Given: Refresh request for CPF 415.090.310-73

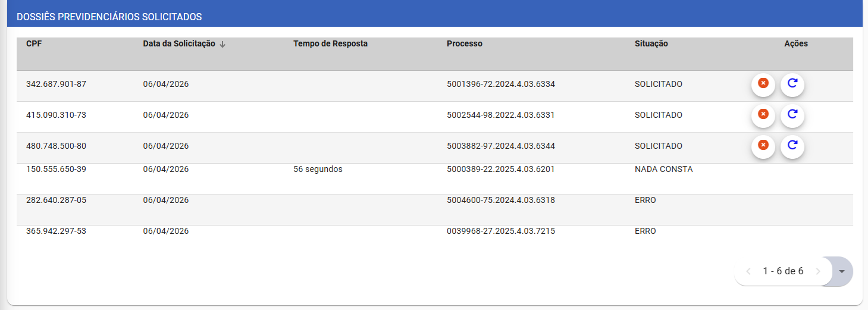Looking at the screenshot, I should 792,115.
